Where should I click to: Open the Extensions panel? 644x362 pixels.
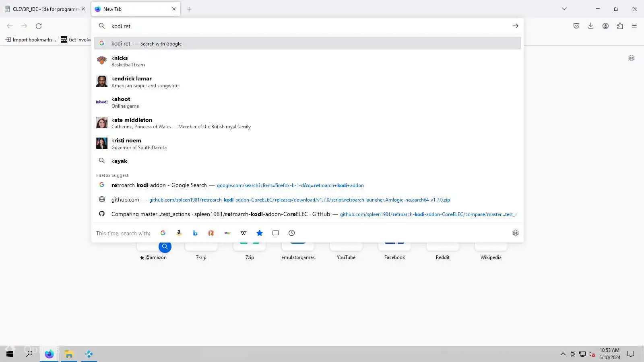pos(620,26)
